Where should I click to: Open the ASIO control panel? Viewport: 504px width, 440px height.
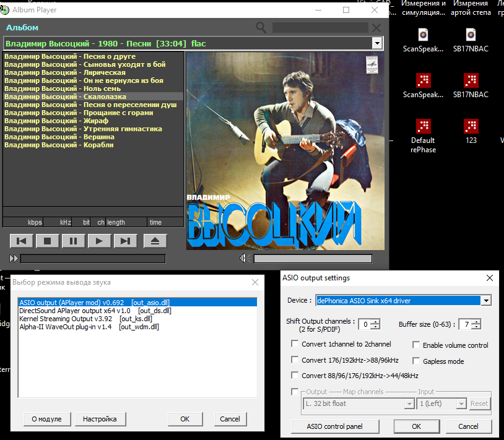tap(335, 426)
